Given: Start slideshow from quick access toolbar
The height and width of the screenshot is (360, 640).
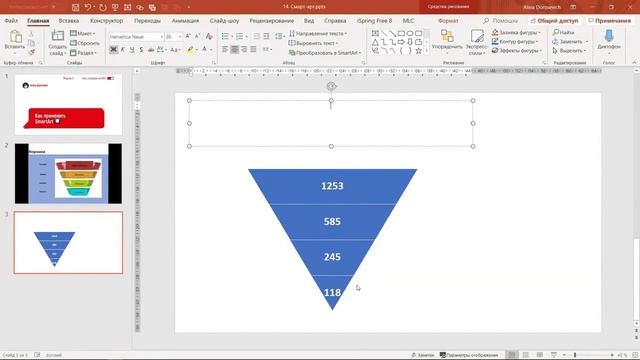Looking at the screenshot, I should point(115,7).
